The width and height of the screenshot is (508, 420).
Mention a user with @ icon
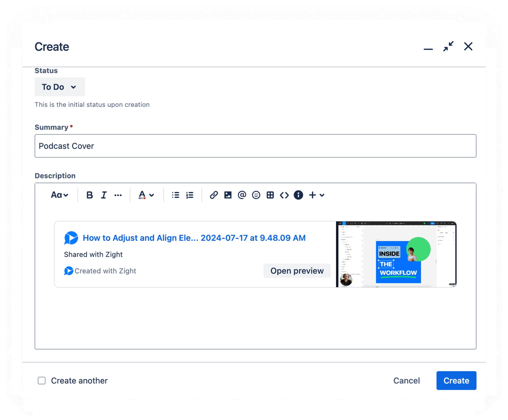pyautogui.click(x=242, y=195)
